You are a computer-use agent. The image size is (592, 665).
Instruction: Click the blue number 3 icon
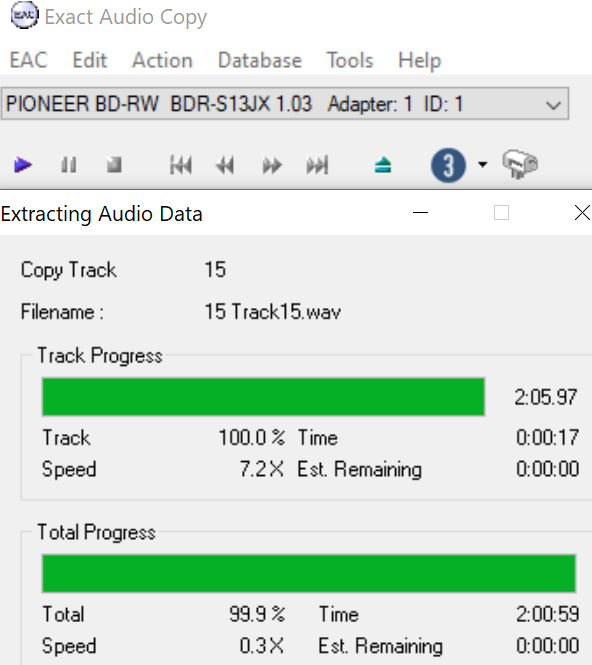(448, 165)
